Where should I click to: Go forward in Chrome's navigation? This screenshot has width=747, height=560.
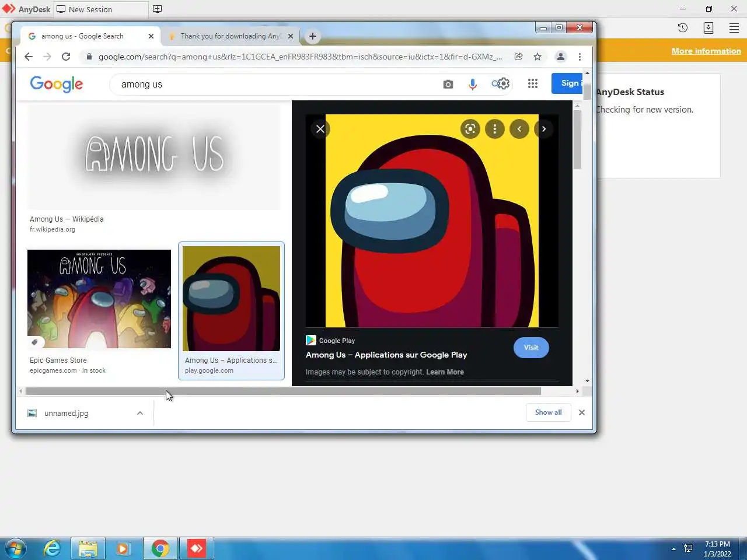point(47,57)
